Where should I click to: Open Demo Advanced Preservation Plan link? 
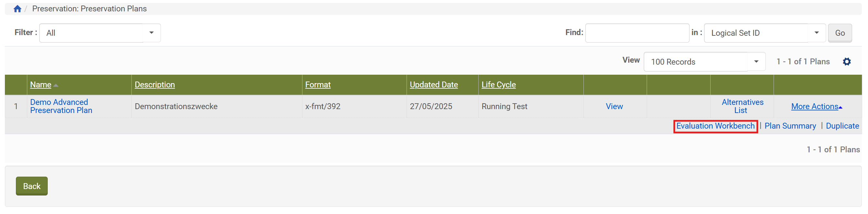61,106
